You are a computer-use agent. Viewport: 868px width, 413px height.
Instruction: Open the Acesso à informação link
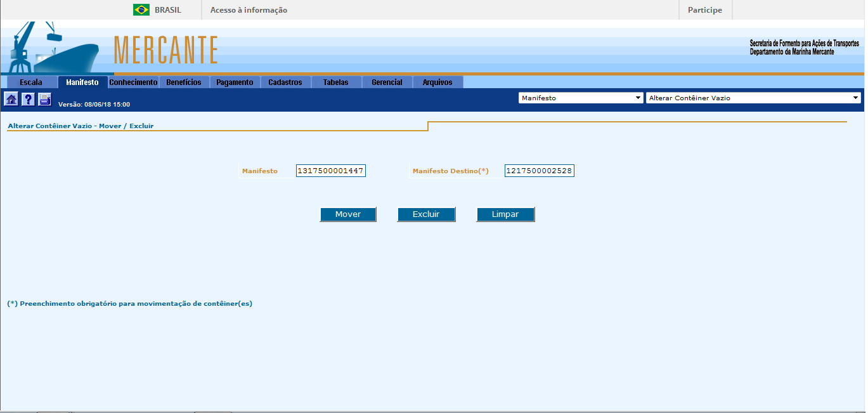249,10
